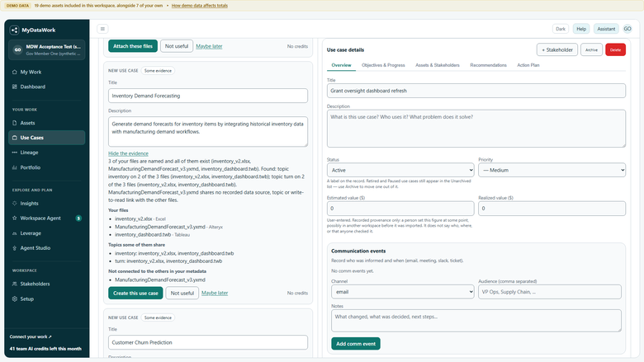
Task: Open the Channel email dropdown
Action: point(403,292)
